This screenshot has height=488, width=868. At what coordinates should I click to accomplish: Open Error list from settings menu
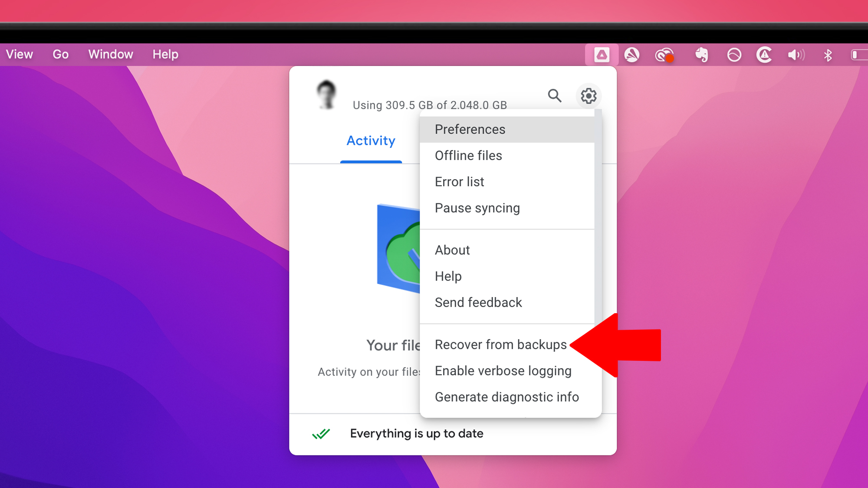(458, 182)
